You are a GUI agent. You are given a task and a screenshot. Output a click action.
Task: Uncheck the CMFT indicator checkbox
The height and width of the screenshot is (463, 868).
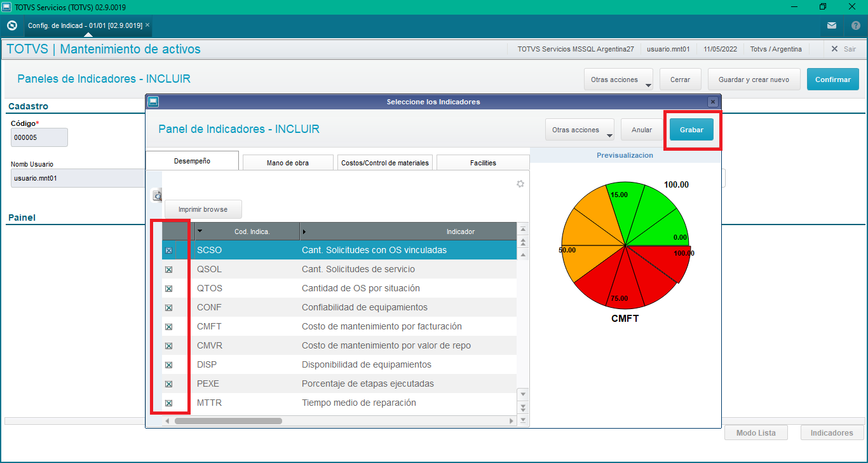[x=169, y=327]
